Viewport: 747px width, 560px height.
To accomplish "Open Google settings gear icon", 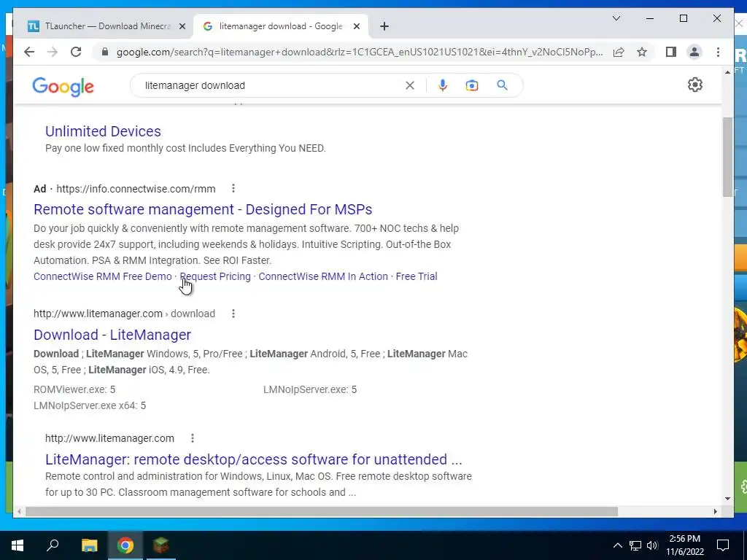I will [695, 85].
